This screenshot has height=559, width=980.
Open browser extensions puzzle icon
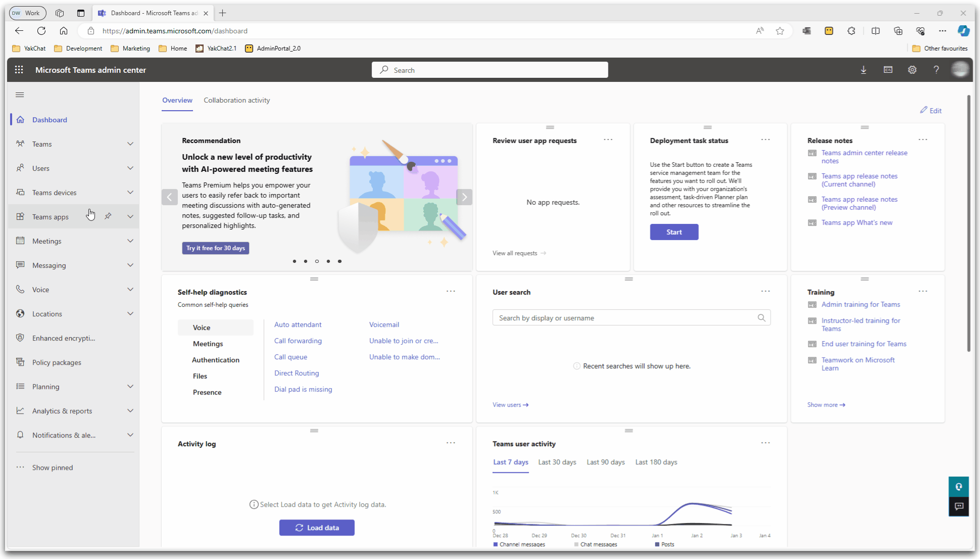(851, 31)
